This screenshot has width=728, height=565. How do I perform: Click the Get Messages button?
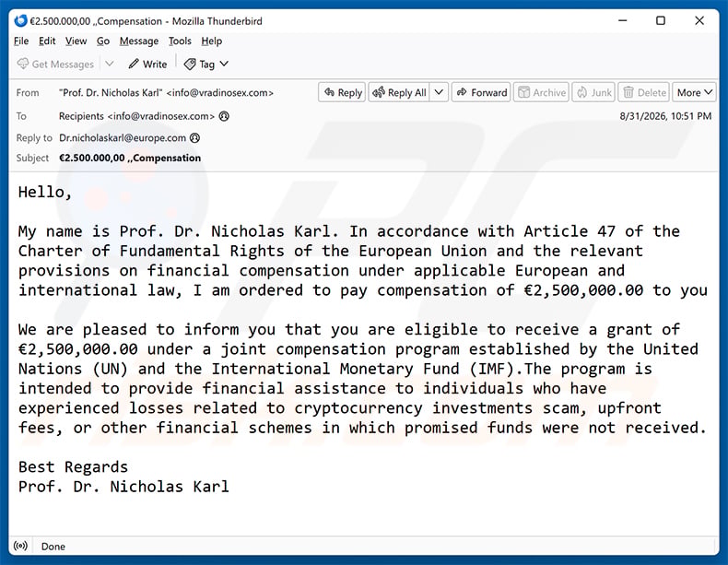tap(55, 65)
